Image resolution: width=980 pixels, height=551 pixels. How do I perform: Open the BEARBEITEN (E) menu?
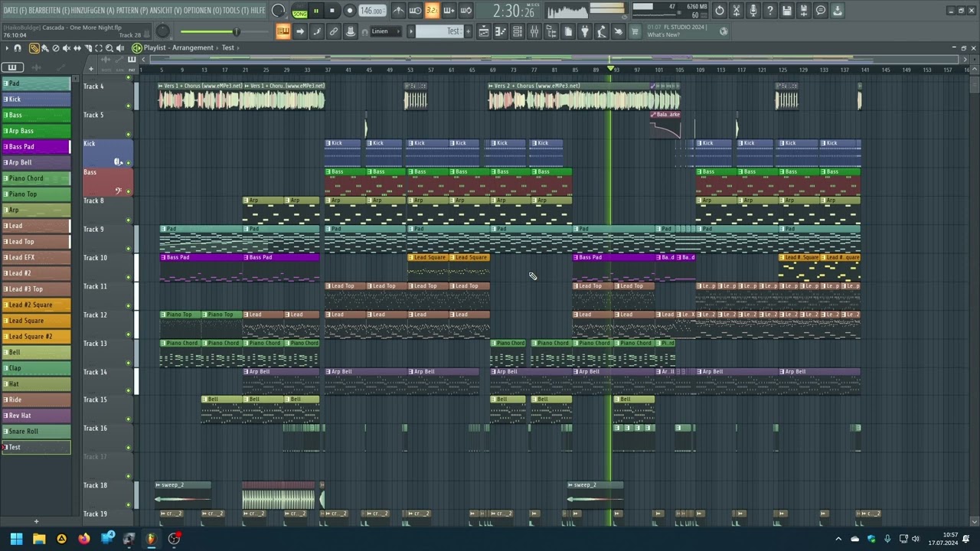[x=48, y=11]
